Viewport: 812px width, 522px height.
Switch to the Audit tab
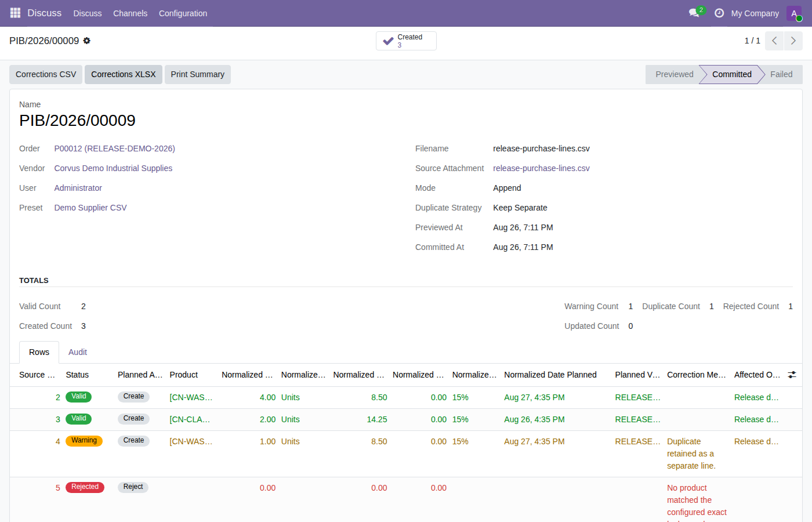pyautogui.click(x=78, y=352)
